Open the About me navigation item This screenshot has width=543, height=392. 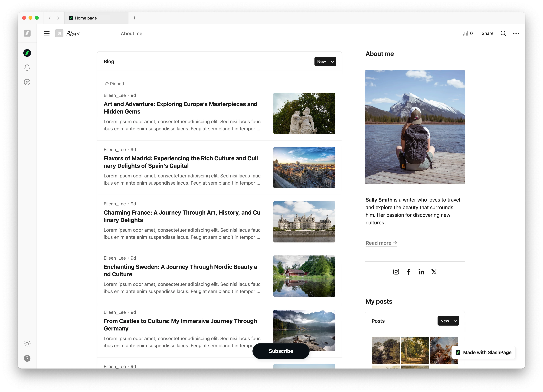click(x=131, y=33)
